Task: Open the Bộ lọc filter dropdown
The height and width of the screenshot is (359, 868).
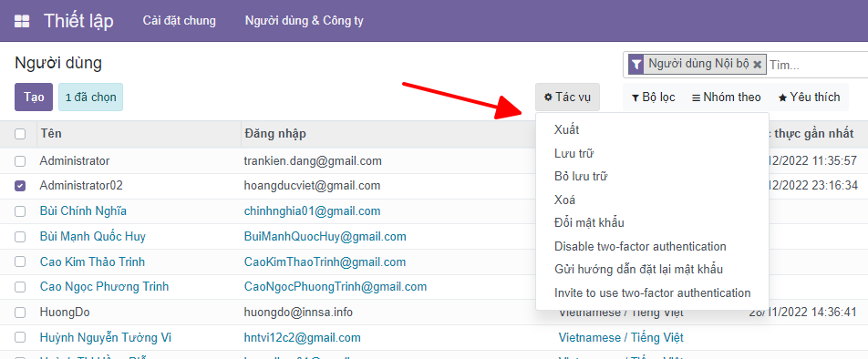Action: tap(653, 97)
